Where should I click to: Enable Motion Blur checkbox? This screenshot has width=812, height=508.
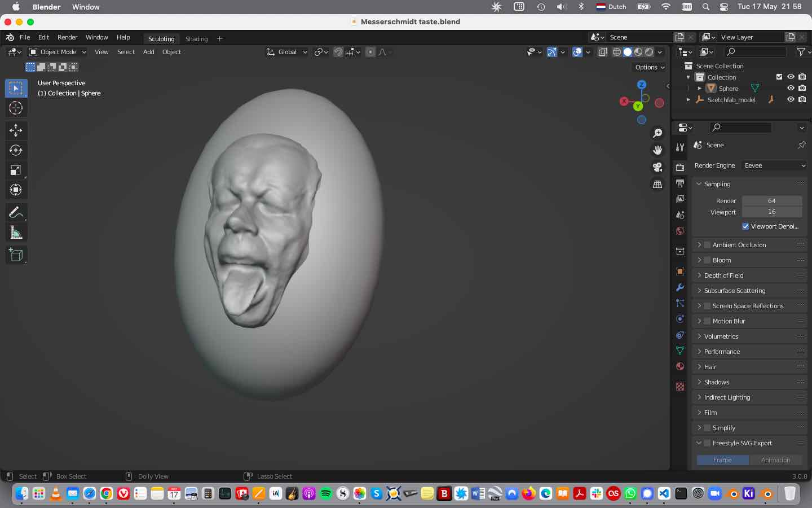coord(707,321)
